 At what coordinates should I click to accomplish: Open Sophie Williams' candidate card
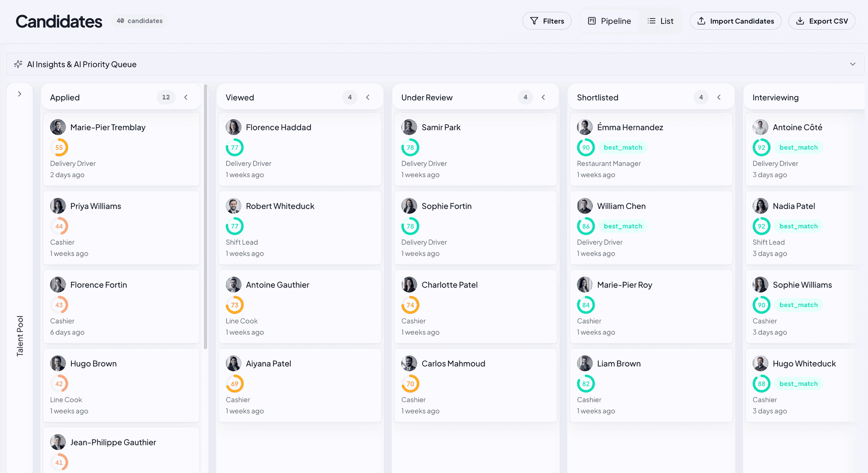(x=805, y=307)
